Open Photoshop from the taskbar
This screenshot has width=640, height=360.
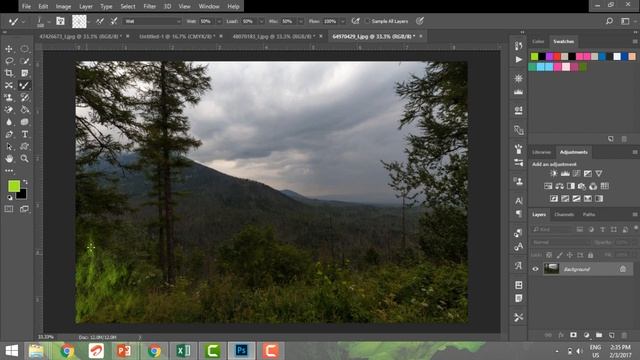(x=241, y=350)
